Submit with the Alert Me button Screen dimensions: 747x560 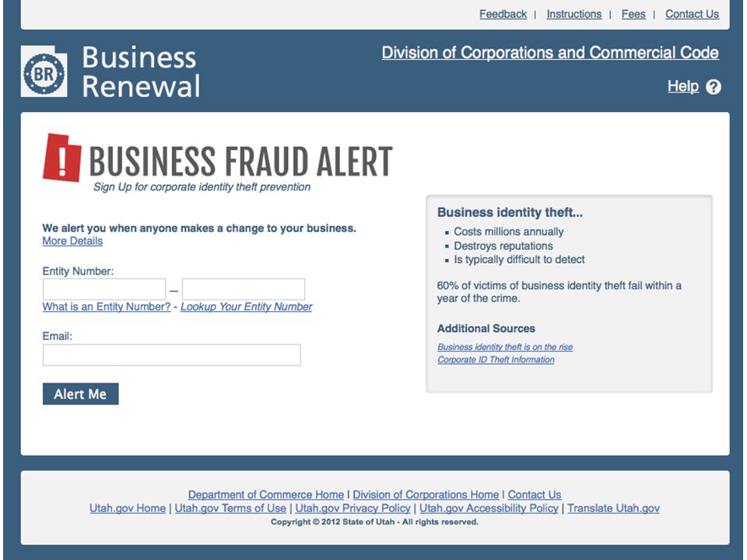[80, 394]
